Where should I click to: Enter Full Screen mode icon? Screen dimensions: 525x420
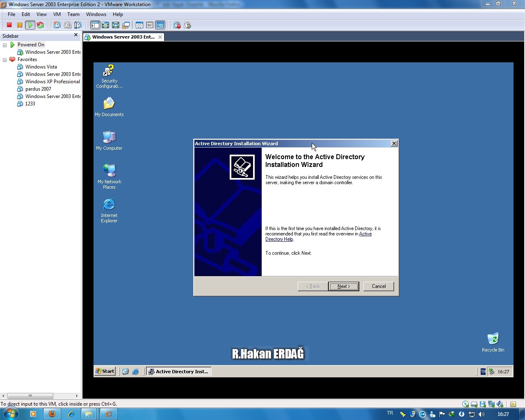(x=116, y=25)
